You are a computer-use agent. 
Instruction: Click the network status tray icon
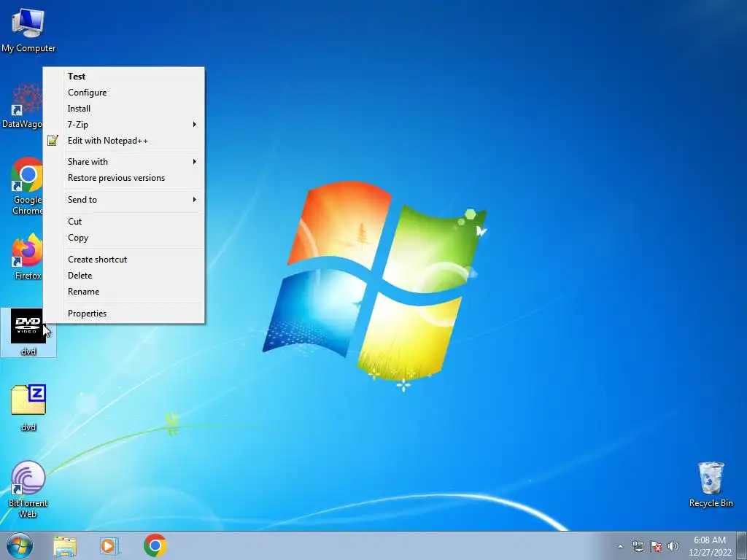pyautogui.click(x=638, y=546)
